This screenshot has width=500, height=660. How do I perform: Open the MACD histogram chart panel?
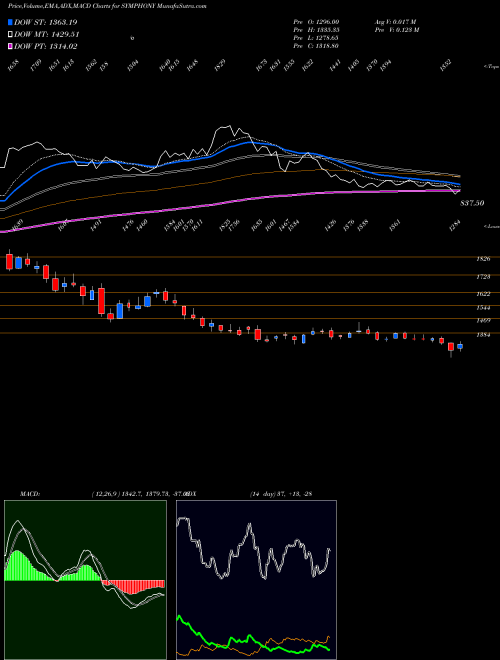tap(85, 580)
